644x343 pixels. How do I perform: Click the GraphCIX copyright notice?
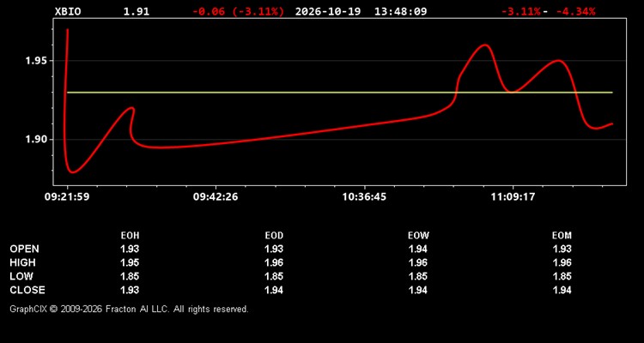(x=130, y=309)
